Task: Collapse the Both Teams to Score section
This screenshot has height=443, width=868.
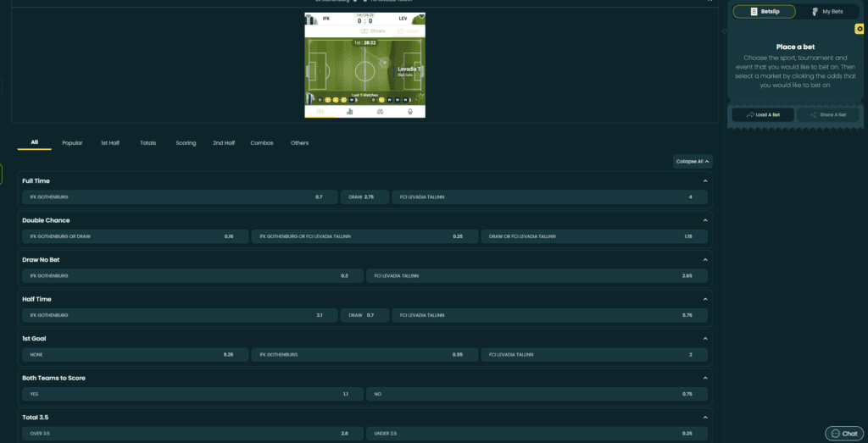Action: pyautogui.click(x=705, y=378)
